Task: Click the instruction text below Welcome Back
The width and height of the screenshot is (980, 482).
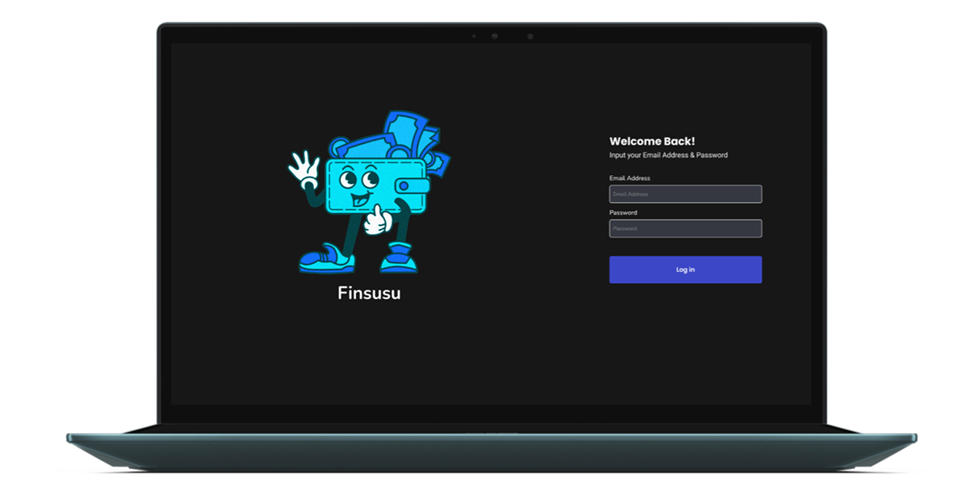Action: pos(669,155)
